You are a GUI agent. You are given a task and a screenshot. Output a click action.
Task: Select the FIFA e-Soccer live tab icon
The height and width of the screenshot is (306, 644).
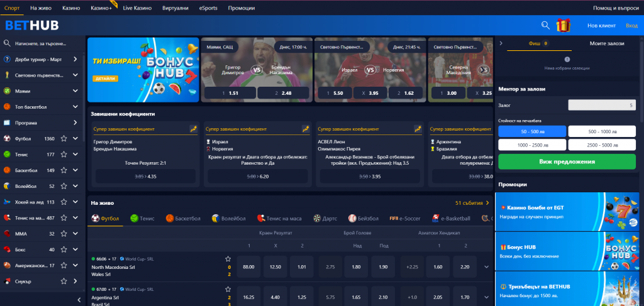394,218
